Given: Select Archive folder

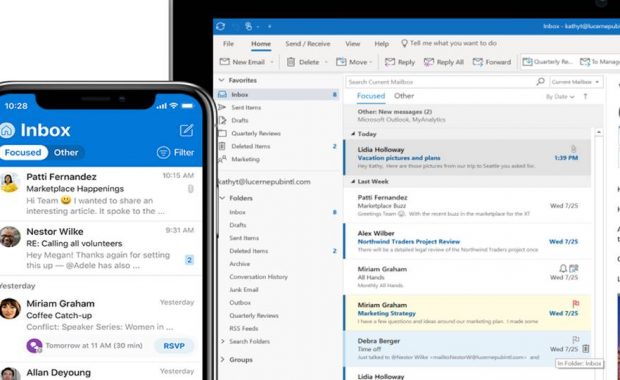Looking at the screenshot, I should pos(240,264).
